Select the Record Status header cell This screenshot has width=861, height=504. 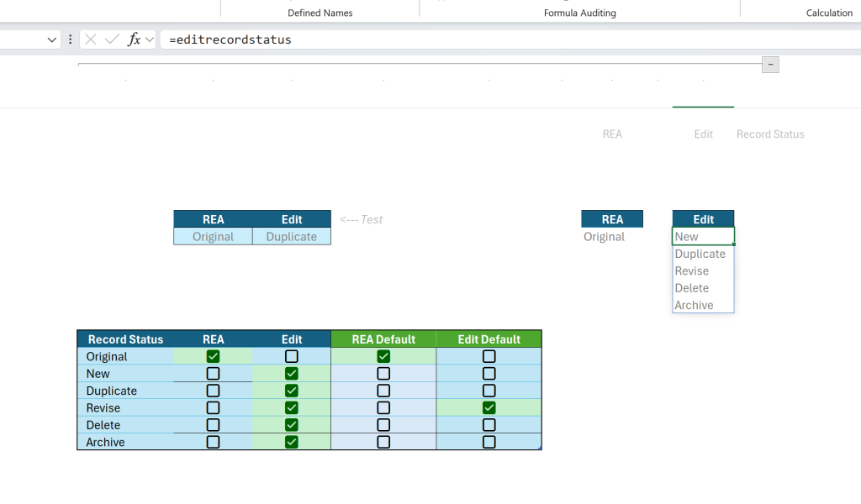coord(126,339)
